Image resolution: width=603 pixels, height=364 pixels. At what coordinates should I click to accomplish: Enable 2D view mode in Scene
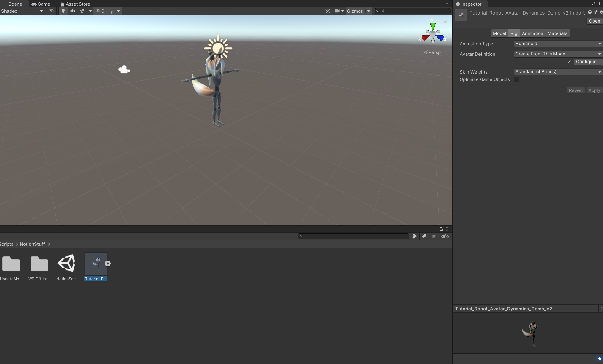click(51, 11)
